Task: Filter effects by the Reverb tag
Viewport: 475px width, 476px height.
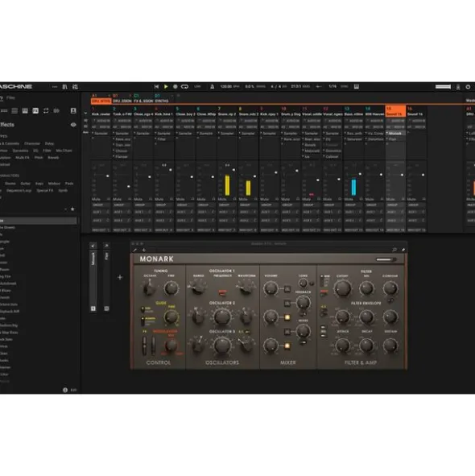Action: point(53,158)
